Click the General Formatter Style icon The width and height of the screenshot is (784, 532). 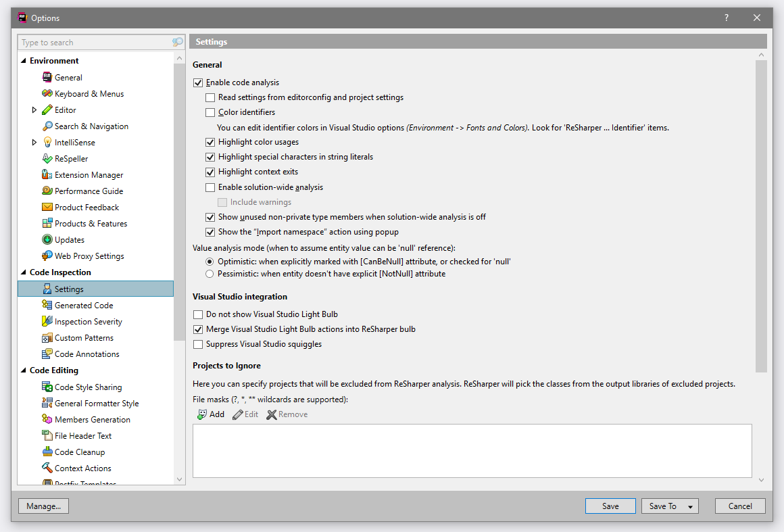(47, 403)
